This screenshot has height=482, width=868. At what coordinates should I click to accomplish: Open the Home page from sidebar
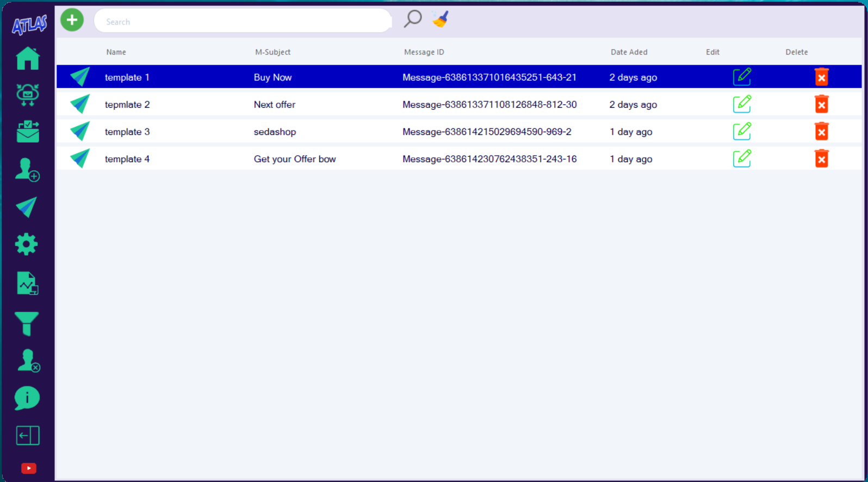(28, 58)
